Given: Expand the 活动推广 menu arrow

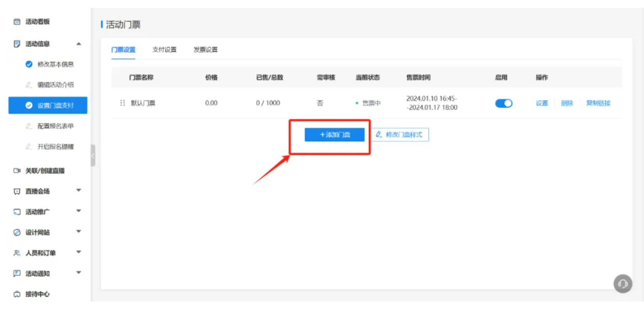Looking at the screenshot, I should (x=79, y=211).
